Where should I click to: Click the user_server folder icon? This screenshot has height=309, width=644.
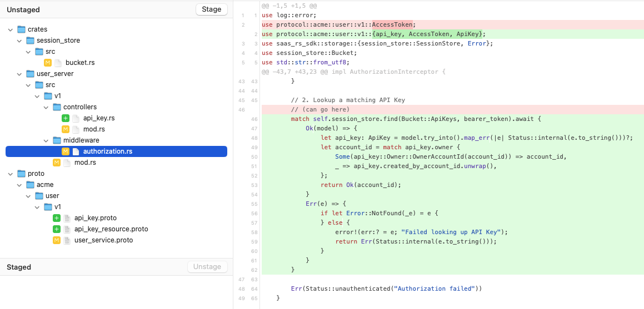(31, 73)
